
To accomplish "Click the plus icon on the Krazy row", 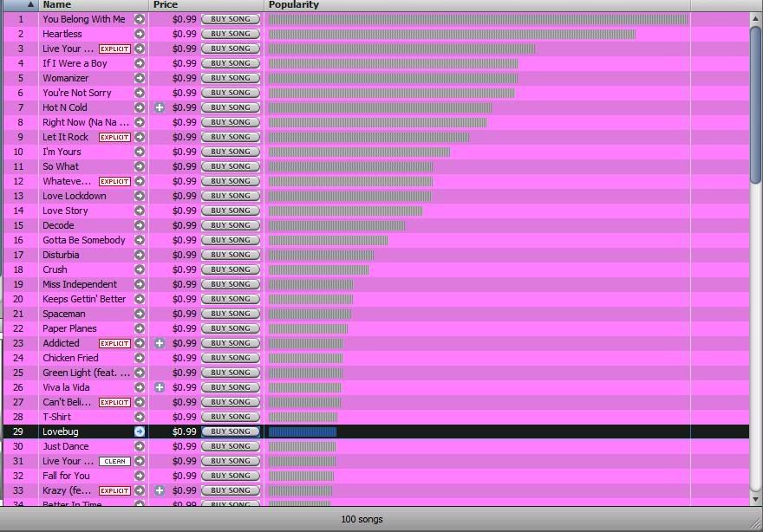I will pyautogui.click(x=160, y=490).
